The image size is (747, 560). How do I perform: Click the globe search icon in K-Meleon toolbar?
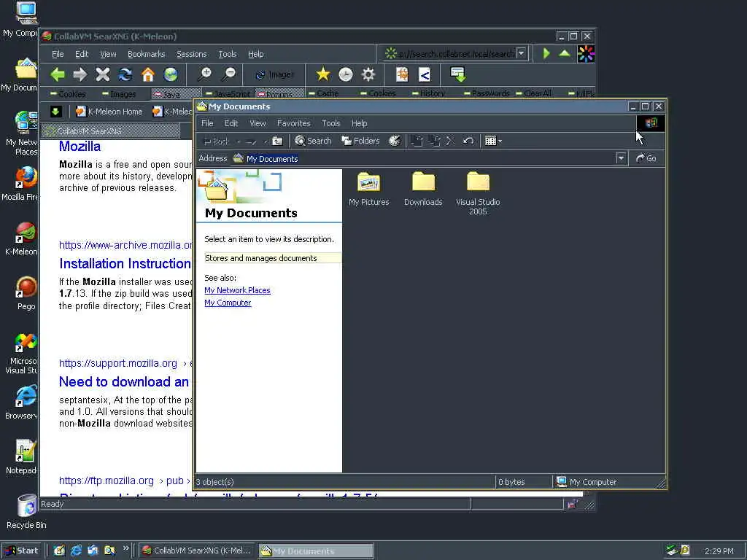coord(171,74)
